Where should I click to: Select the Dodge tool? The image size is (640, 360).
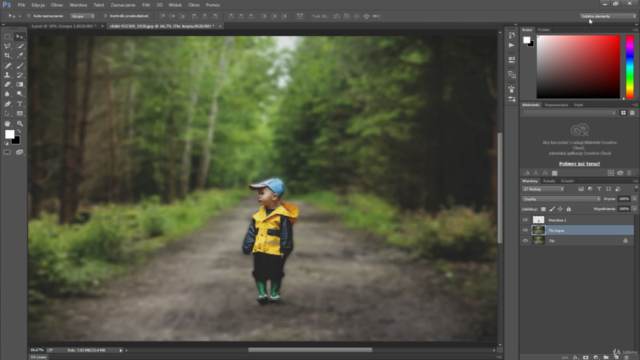click(20, 94)
